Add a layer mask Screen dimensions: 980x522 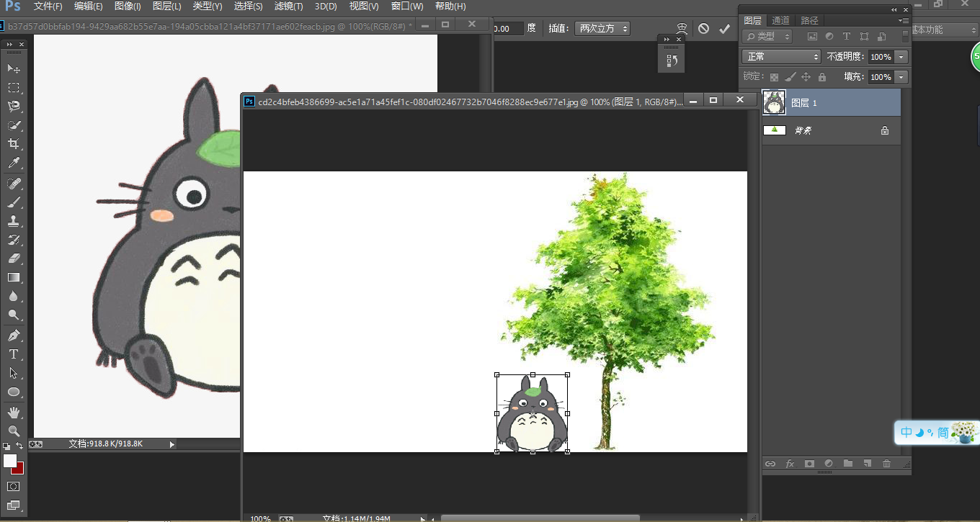coord(809,464)
